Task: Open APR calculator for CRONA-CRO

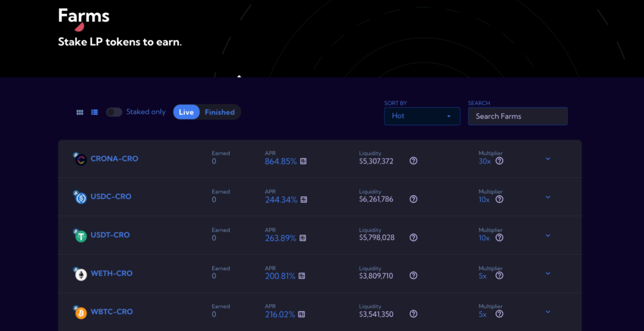Action: coord(303,161)
